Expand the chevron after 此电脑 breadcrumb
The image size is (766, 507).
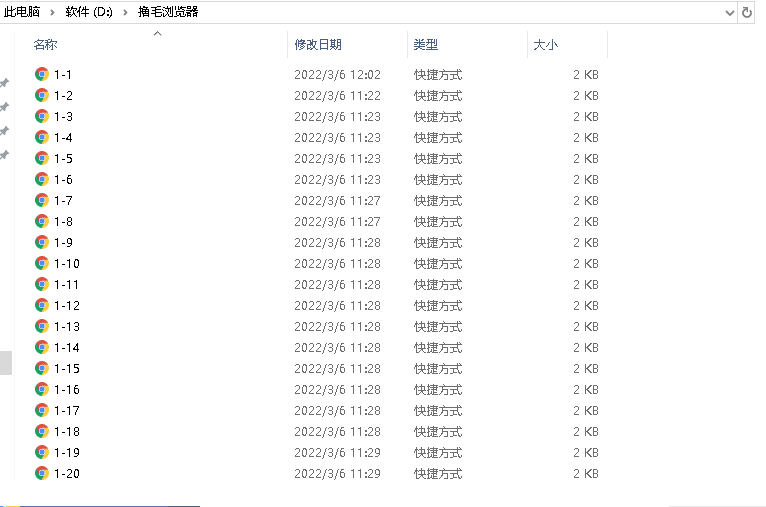pyautogui.click(x=55, y=13)
